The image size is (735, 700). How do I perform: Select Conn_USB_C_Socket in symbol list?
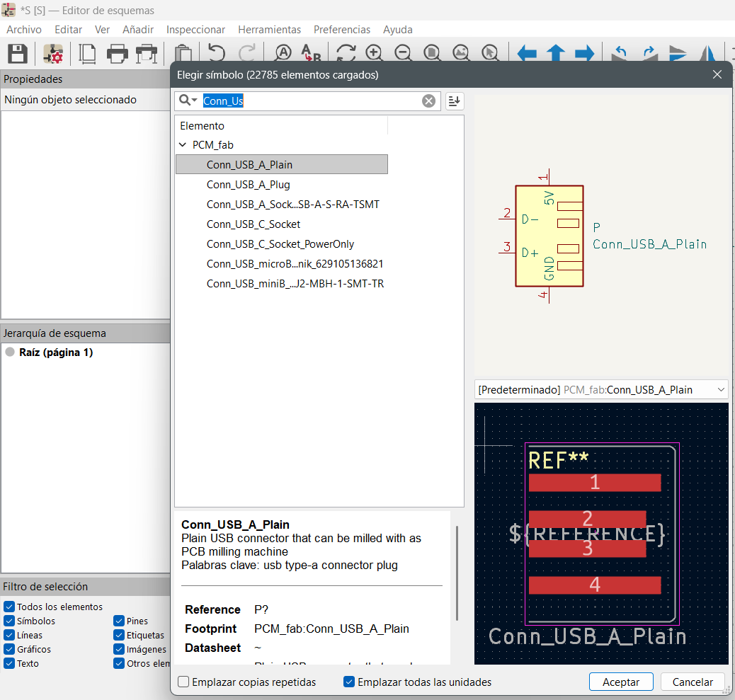pyautogui.click(x=253, y=224)
